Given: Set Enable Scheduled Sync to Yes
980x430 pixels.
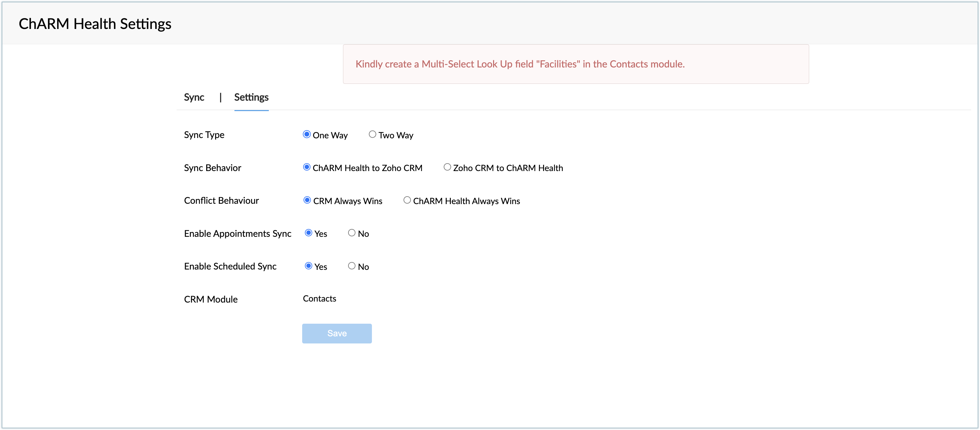Looking at the screenshot, I should coord(309,266).
